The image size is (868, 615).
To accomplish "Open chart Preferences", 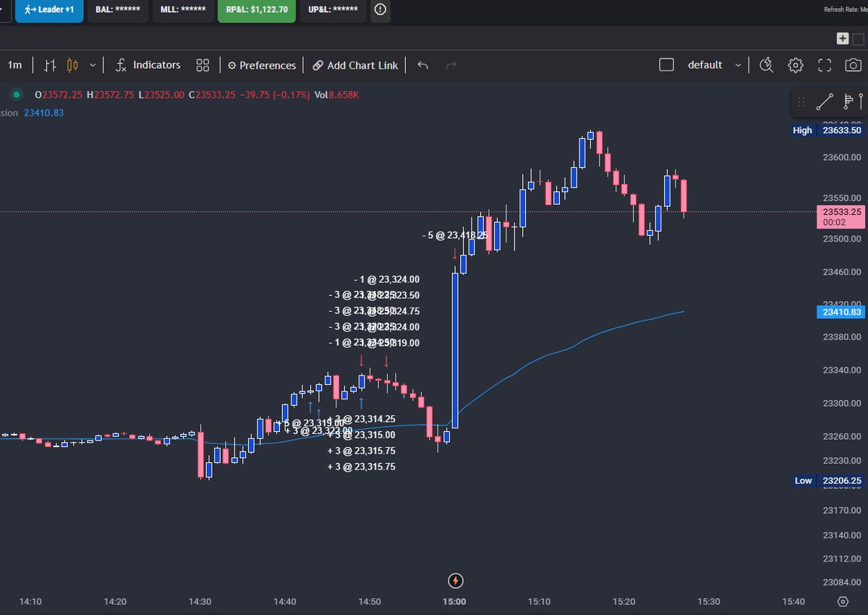I will (262, 65).
